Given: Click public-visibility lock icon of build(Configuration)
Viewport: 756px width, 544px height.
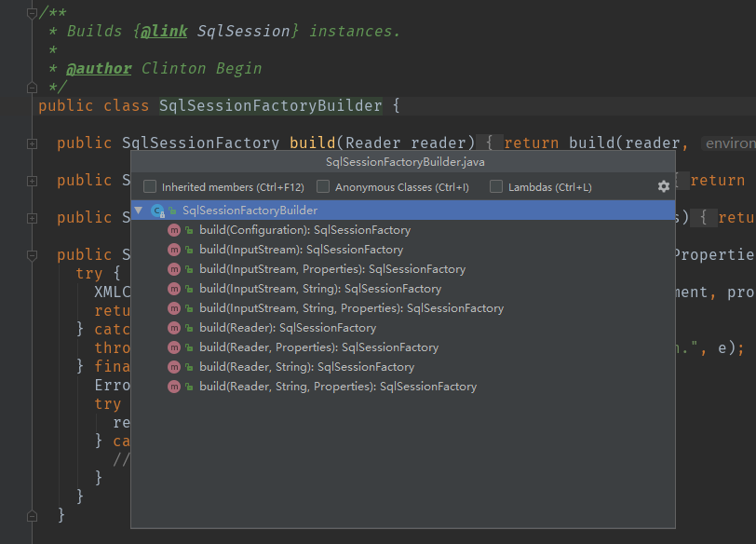Looking at the screenshot, I should (x=190, y=230).
